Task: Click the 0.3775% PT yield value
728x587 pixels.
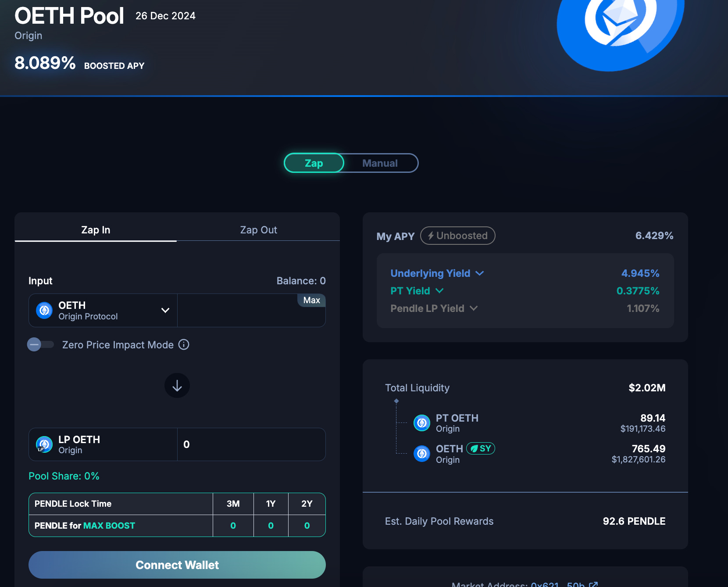Action: click(638, 291)
